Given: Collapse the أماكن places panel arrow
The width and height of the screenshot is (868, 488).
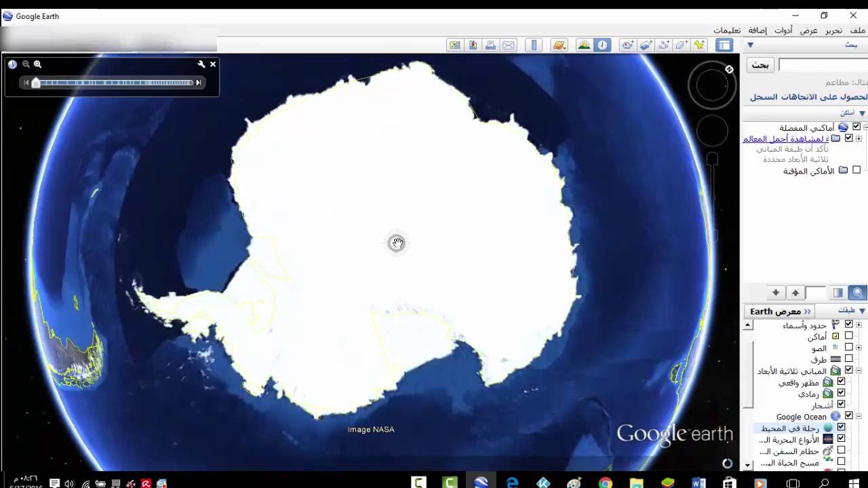Looking at the screenshot, I should (863, 113).
